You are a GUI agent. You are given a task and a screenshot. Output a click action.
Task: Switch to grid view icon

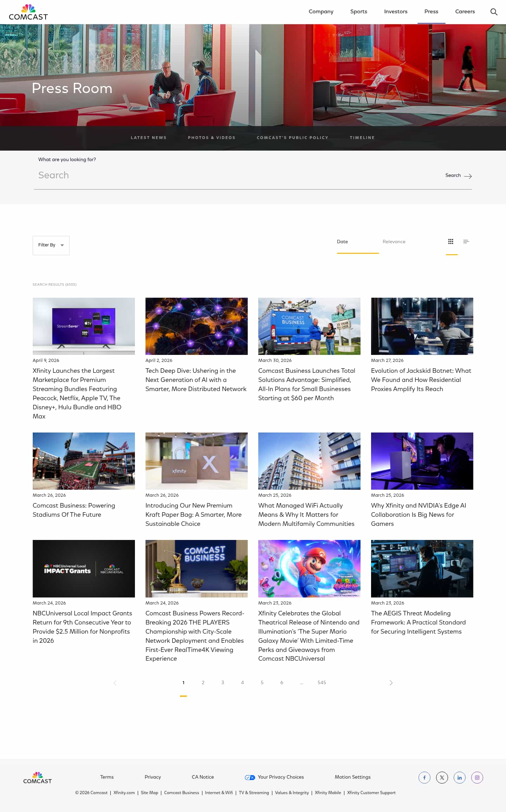451,242
